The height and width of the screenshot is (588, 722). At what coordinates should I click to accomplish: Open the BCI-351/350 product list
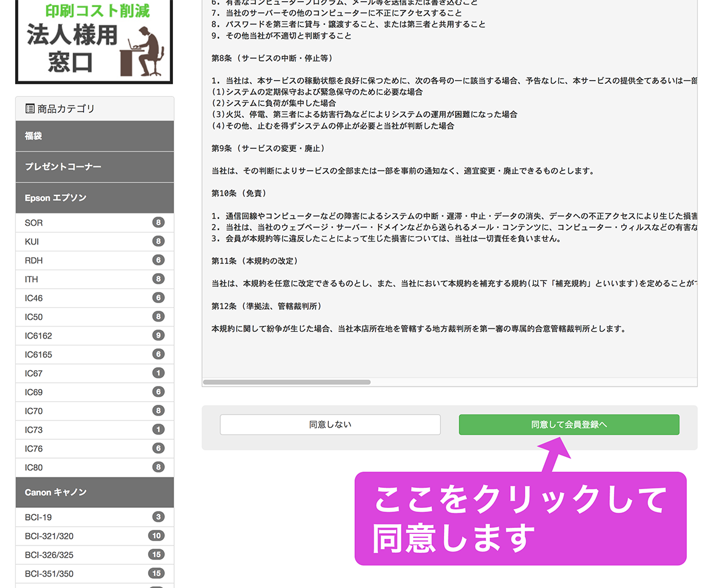pos(49,573)
